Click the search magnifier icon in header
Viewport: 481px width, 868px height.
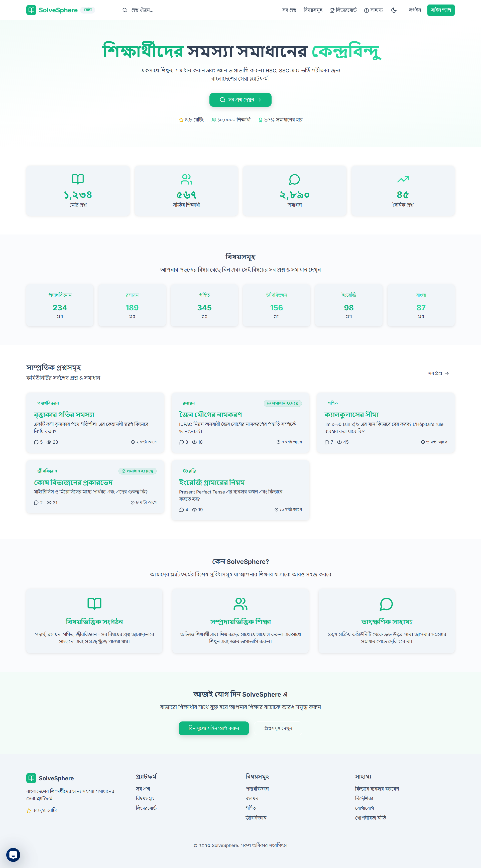pyautogui.click(x=125, y=10)
